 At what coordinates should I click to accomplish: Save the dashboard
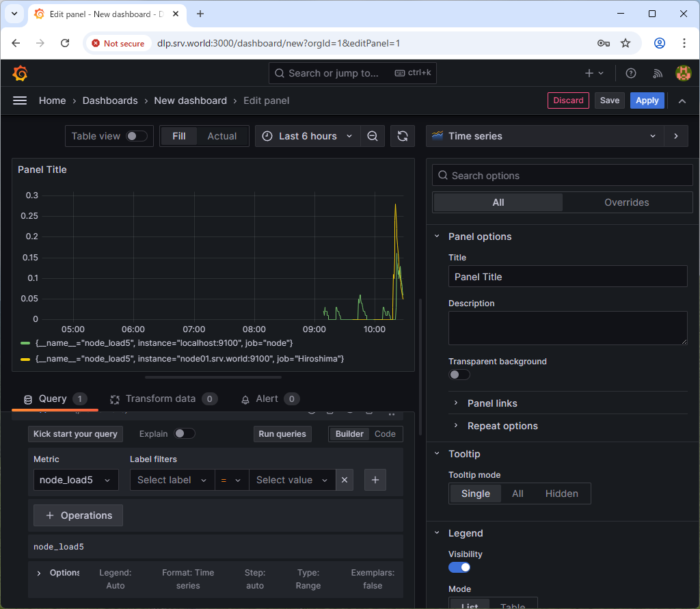click(609, 100)
